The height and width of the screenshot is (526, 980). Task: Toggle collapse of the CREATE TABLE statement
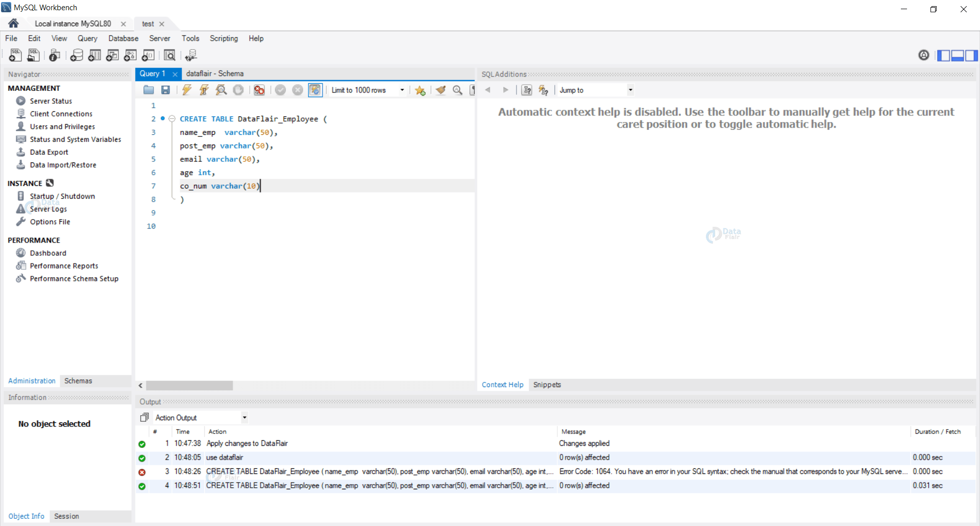click(172, 119)
